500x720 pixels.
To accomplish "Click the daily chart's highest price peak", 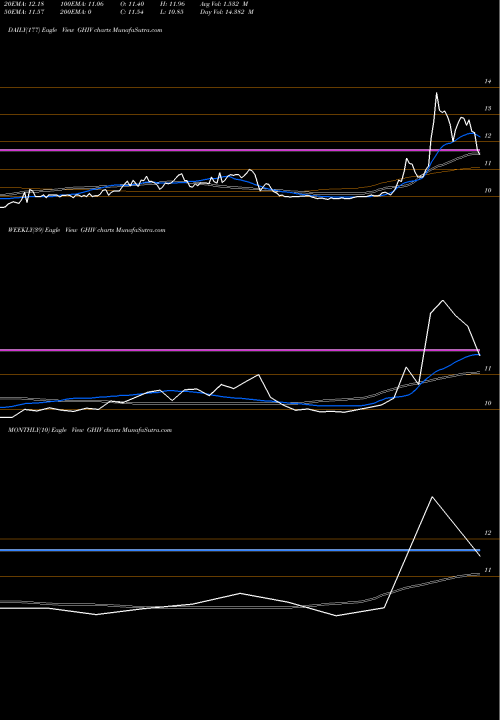I will (x=436, y=93).
